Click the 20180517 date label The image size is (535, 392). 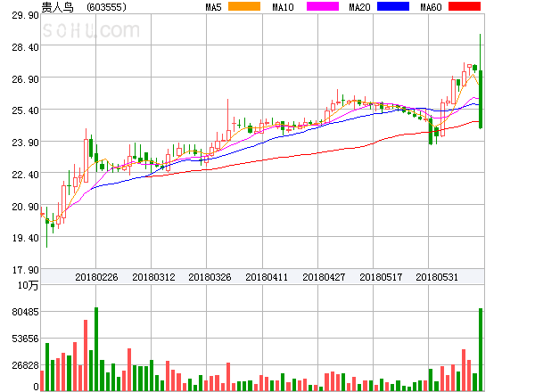coord(381,277)
